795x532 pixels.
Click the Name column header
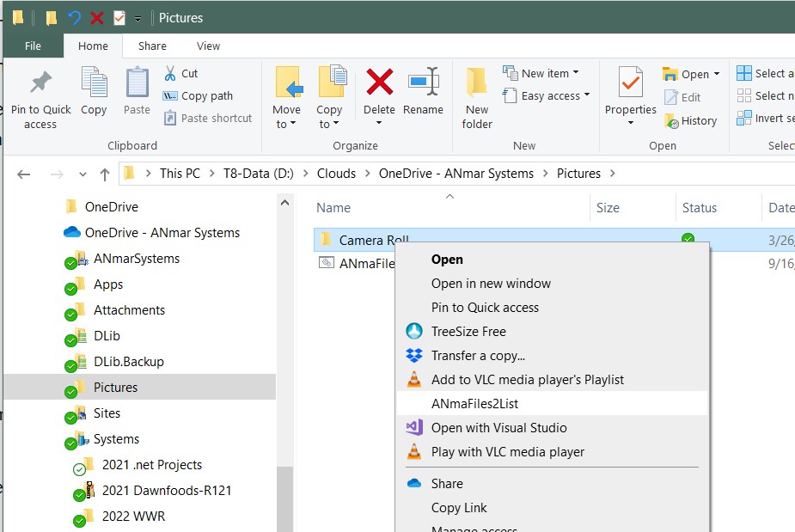point(333,208)
